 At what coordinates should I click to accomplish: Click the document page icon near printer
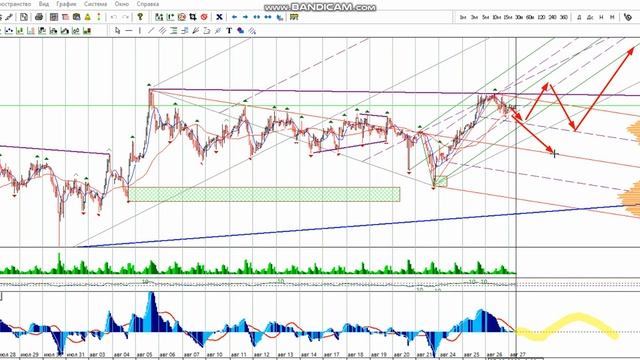coord(24,17)
